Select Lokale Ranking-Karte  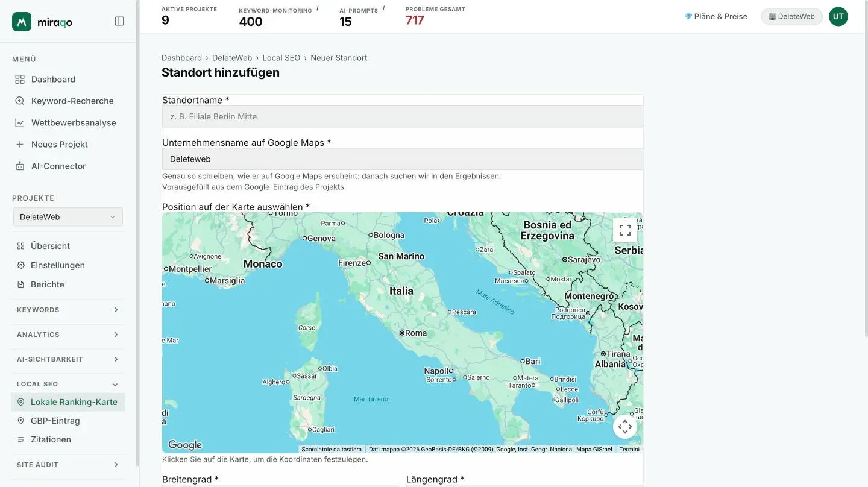point(68,402)
